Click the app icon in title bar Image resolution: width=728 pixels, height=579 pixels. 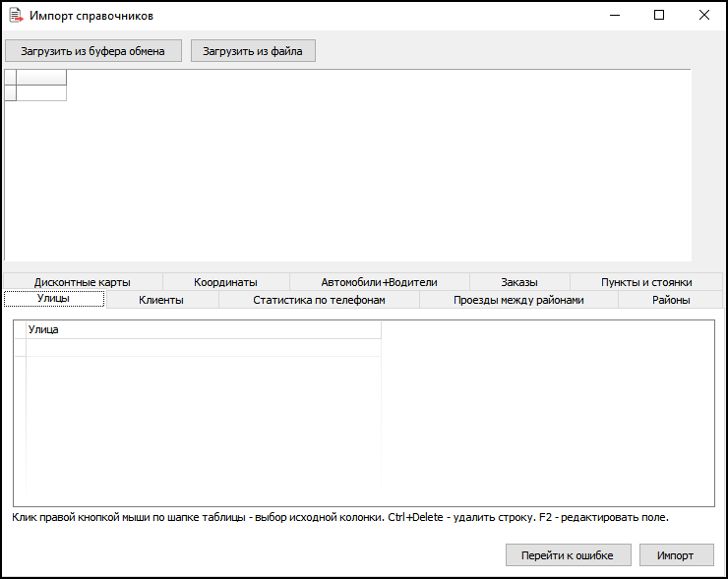click(16, 16)
